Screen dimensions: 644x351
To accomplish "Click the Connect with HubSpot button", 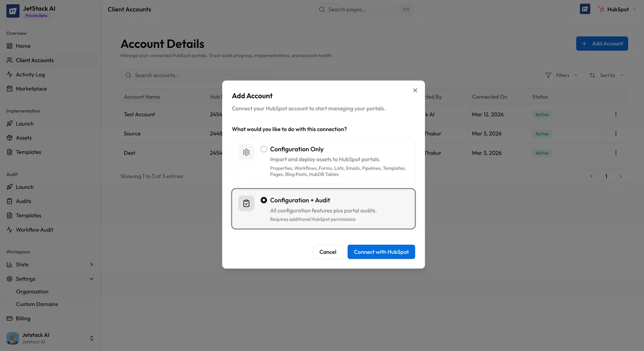I will [381, 251].
